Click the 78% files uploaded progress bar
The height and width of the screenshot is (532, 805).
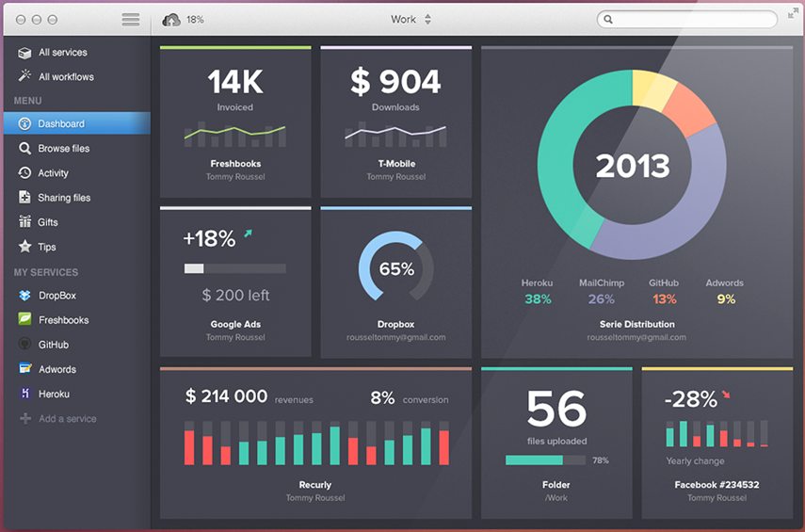tap(545, 460)
